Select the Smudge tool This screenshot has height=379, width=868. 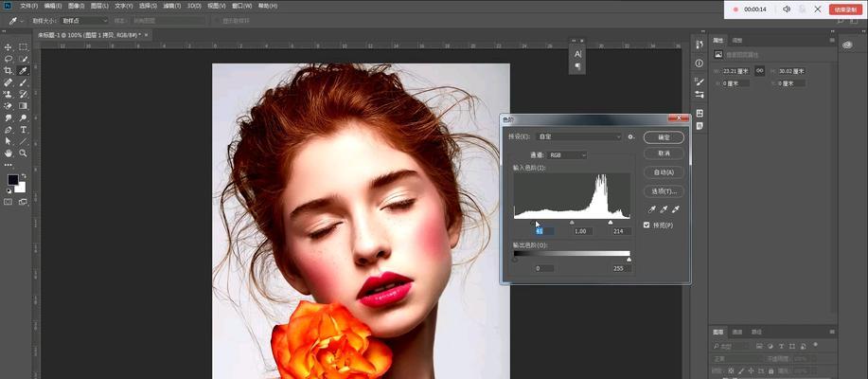coord(9,118)
